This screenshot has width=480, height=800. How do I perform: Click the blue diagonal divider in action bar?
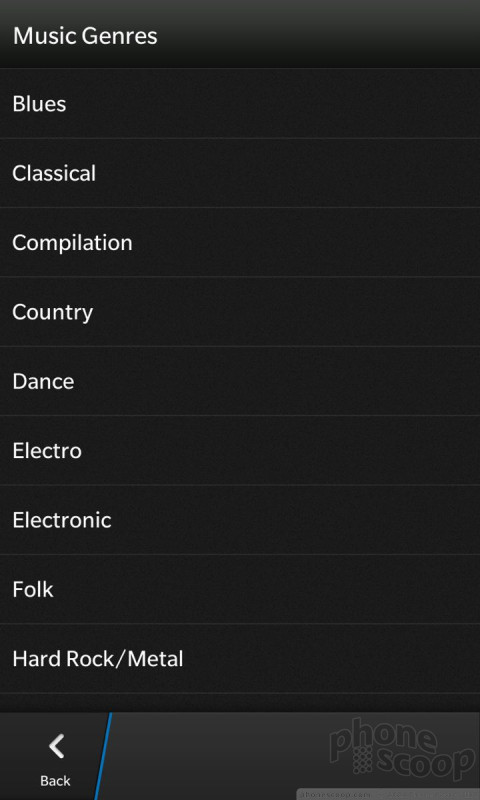[x=103, y=756]
